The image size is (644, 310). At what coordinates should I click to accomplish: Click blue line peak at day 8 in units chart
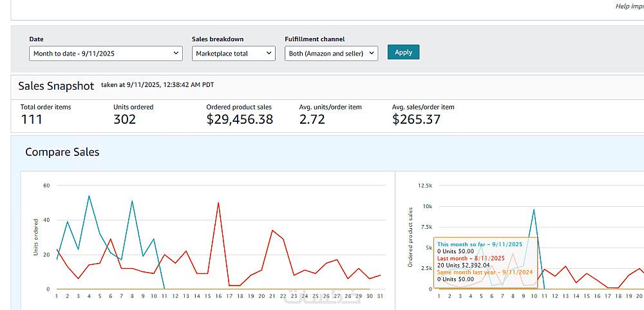pos(132,201)
